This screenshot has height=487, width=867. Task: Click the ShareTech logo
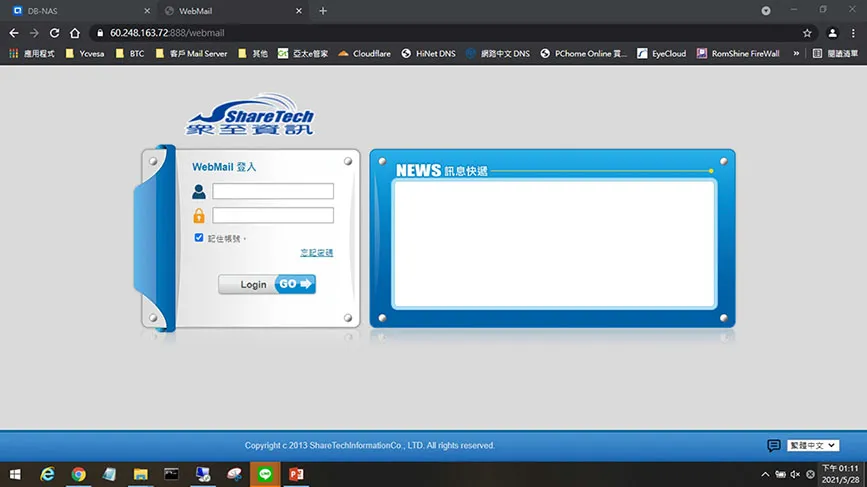250,114
